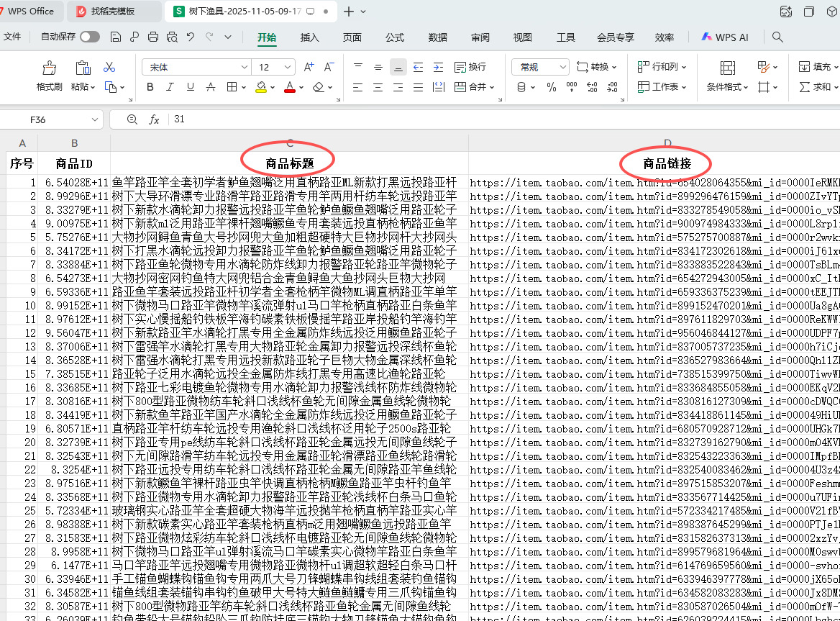The image size is (840, 621).
Task: Open the 数据 ribbon tab
Action: click(437, 37)
